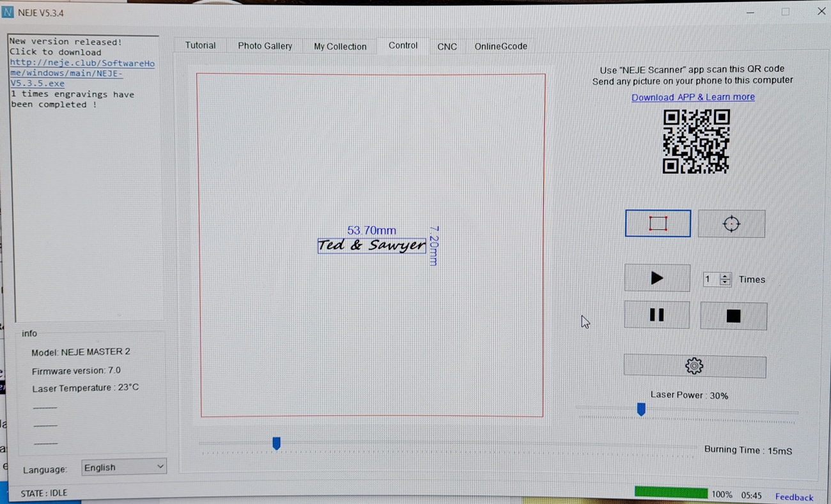Pause the engraving job
Viewport: 831px width, 504px height.
656,315
